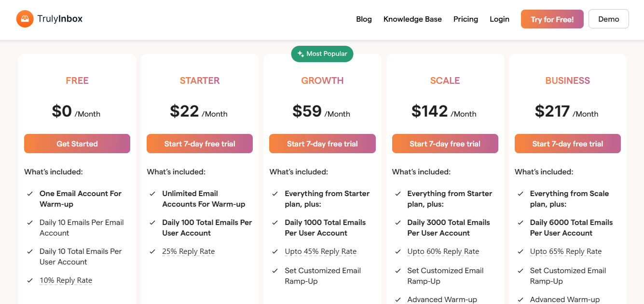Image resolution: width=644 pixels, height=304 pixels.
Task: Select Pricing in the navigation bar
Action: 466,19
